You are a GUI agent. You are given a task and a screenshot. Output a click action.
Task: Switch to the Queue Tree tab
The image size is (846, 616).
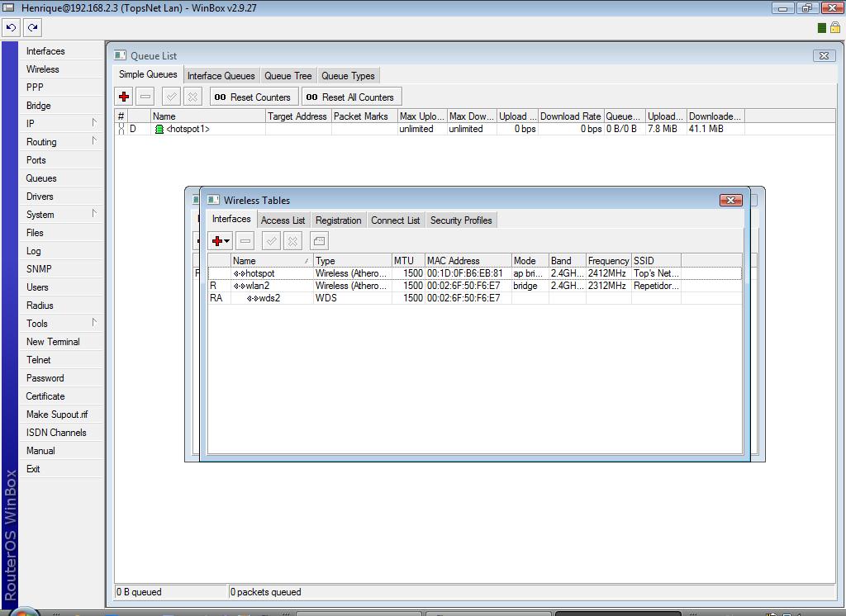288,76
